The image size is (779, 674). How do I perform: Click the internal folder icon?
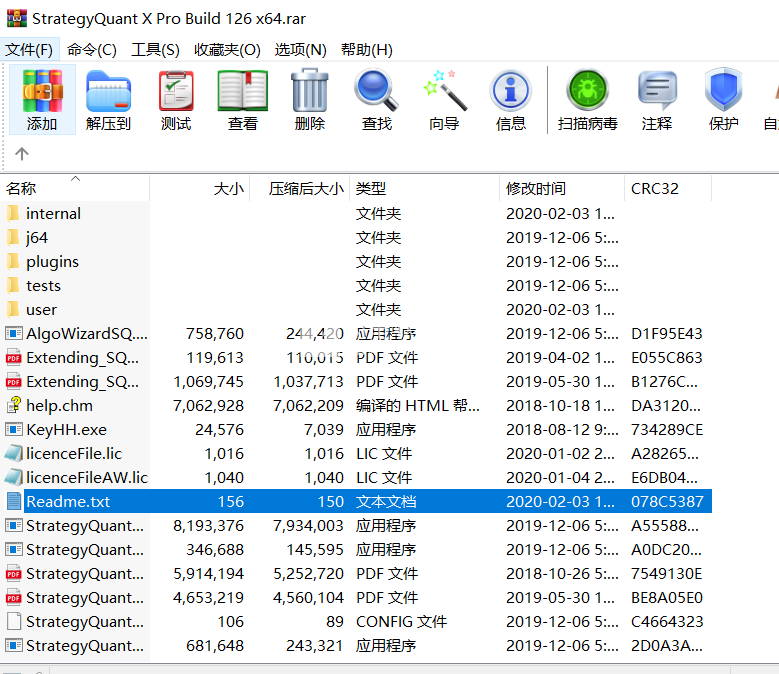pyautogui.click(x=14, y=214)
